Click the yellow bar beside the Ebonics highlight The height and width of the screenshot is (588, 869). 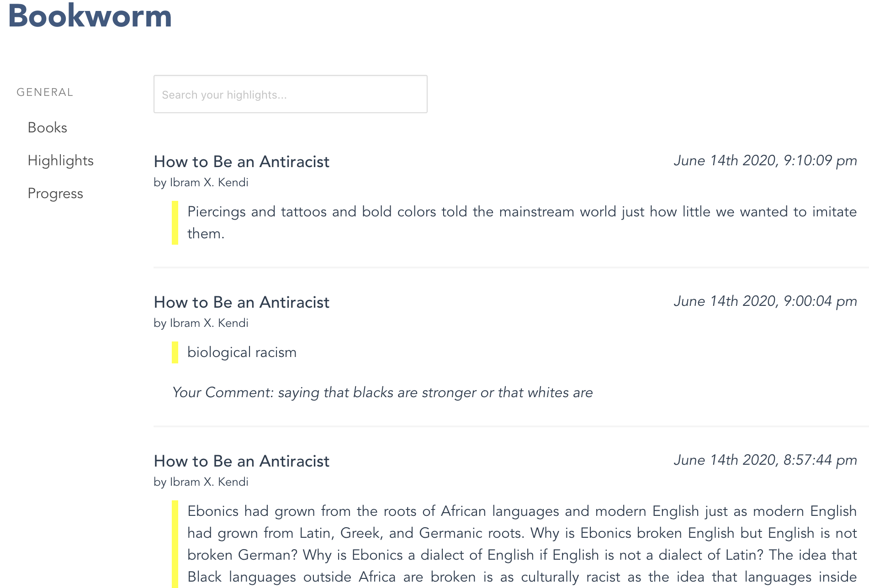[x=175, y=543]
